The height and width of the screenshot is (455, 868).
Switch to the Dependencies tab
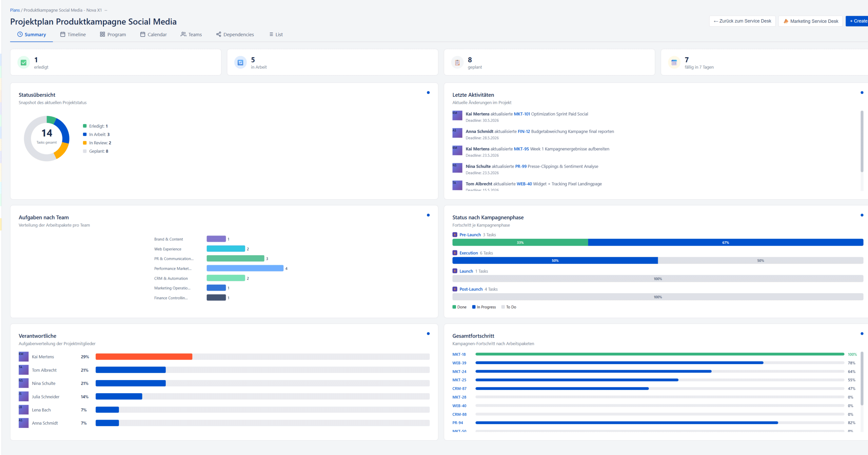point(235,35)
